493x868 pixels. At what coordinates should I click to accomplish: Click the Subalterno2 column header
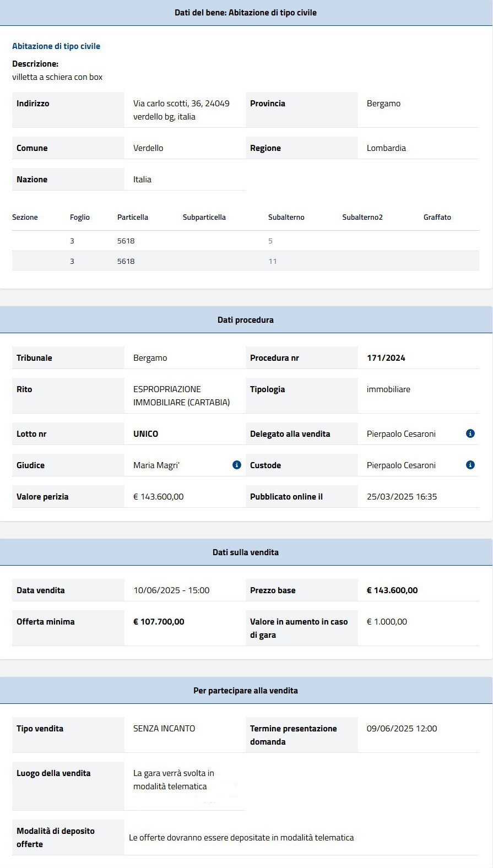[x=362, y=218]
